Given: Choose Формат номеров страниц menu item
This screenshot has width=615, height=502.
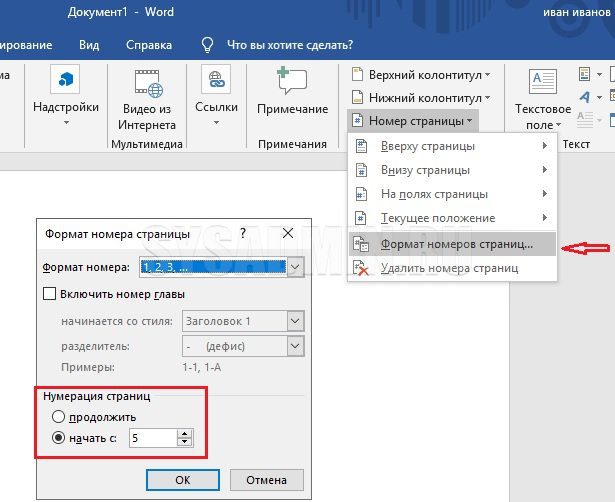Looking at the screenshot, I should [x=452, y=244].
